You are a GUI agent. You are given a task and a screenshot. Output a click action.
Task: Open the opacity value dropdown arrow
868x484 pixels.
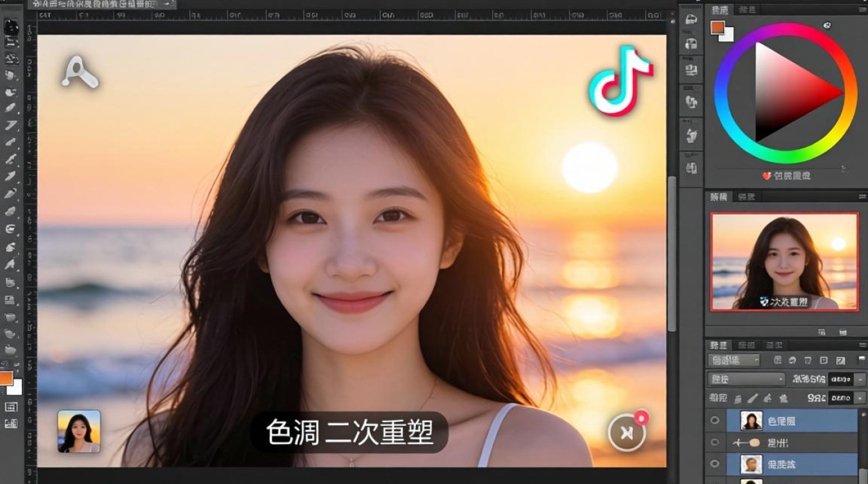(859, 379)
